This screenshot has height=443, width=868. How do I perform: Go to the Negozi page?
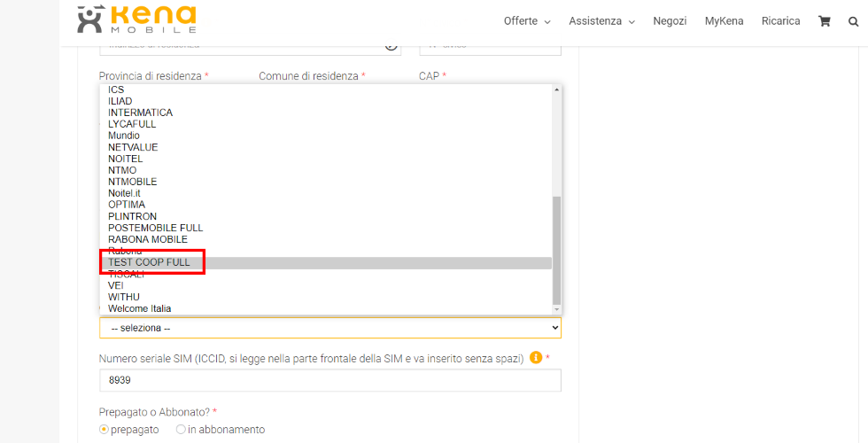tap(670, 21)
